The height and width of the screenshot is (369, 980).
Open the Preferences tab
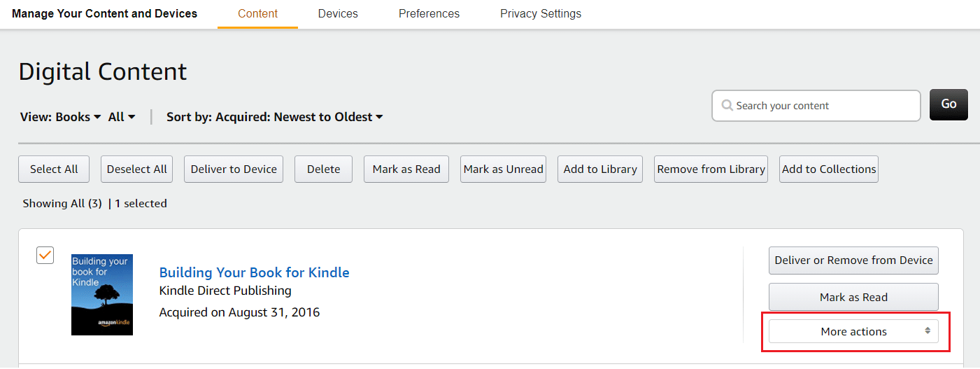pos(429,14)
